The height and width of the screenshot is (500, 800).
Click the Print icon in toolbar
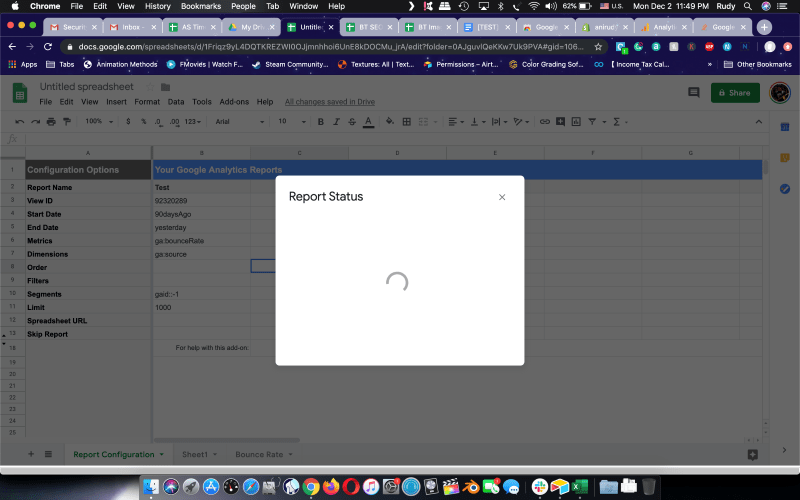click(x=51, y=121)
